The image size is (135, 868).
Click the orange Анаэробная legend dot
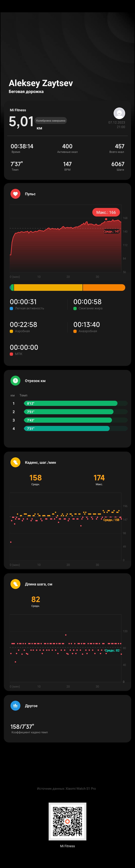pos(75,331)
